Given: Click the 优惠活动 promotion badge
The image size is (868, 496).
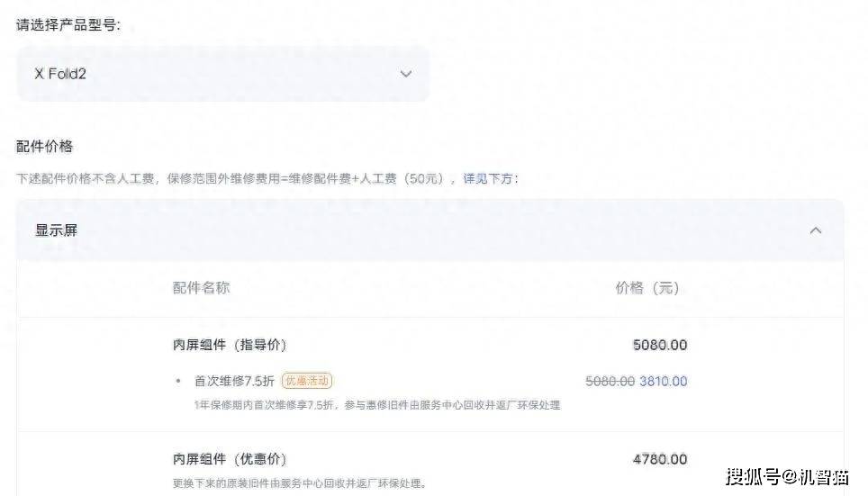Looking at the screenshot, I should tap(307, 381).
